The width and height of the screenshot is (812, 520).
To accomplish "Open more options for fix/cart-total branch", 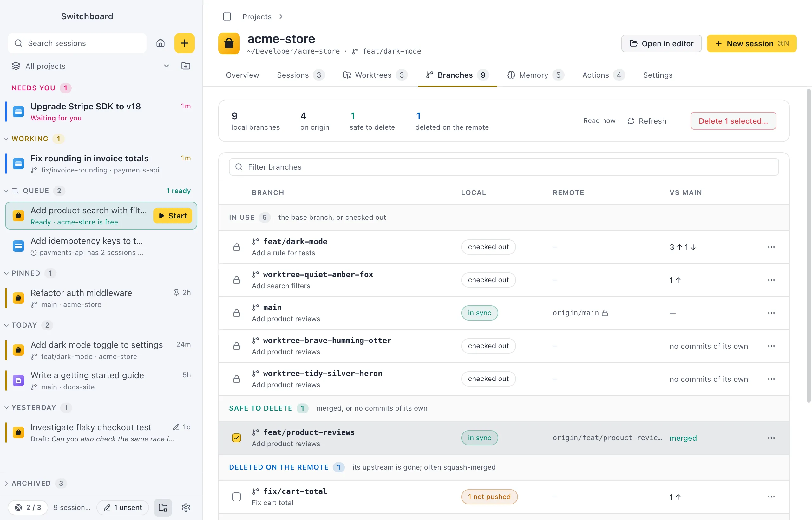I will (771, 497).
